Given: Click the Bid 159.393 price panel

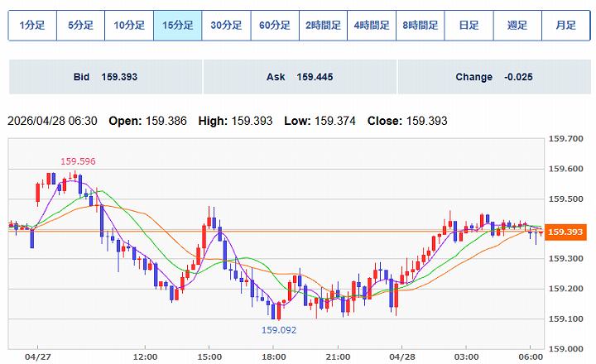Looking at the screenshot, I should coord(105,77).
